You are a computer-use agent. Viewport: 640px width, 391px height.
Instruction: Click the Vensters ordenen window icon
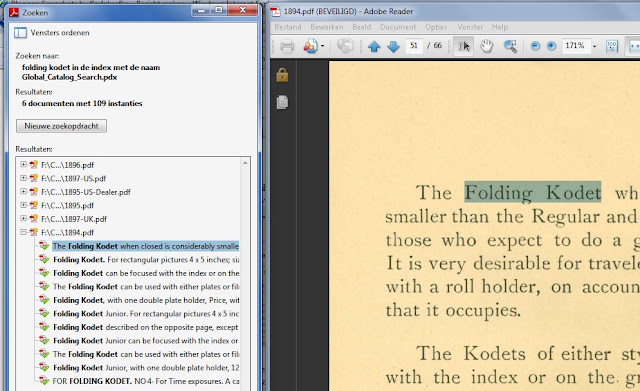(20, 33)
